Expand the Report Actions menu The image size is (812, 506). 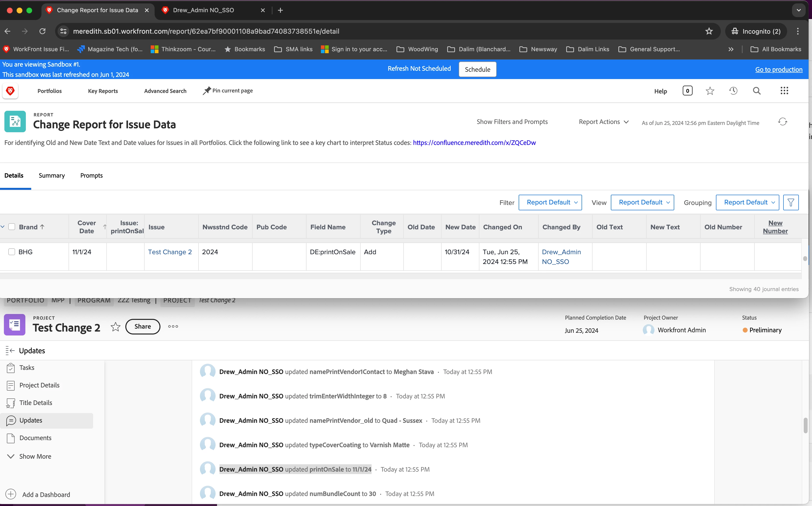(x=603, y=122)
